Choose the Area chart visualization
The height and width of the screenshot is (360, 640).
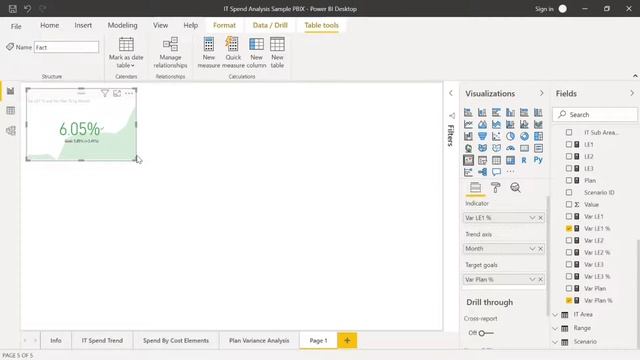pyautogui.click(x=482, y=124)
